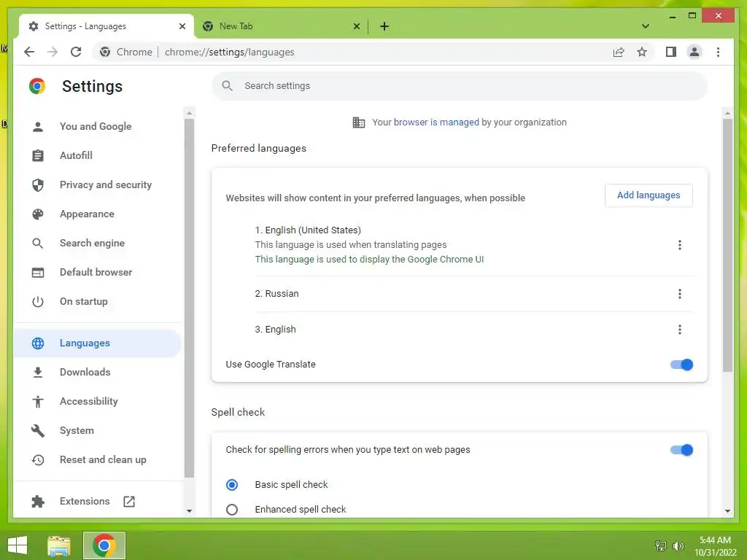Image resolution: width=747 pixels, height=560 pixels.
Task: Click the Chrome logo beside Settings
Action: (x=37, y=86)
